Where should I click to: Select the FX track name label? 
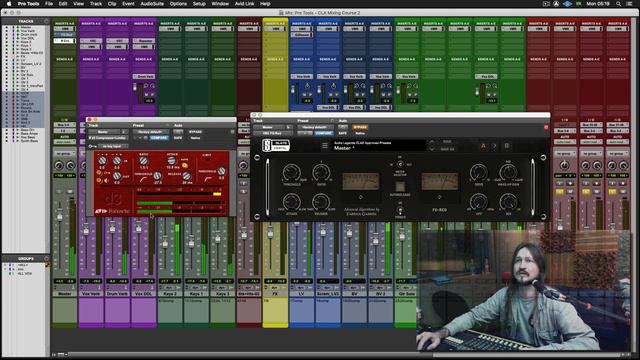point(275,294)
